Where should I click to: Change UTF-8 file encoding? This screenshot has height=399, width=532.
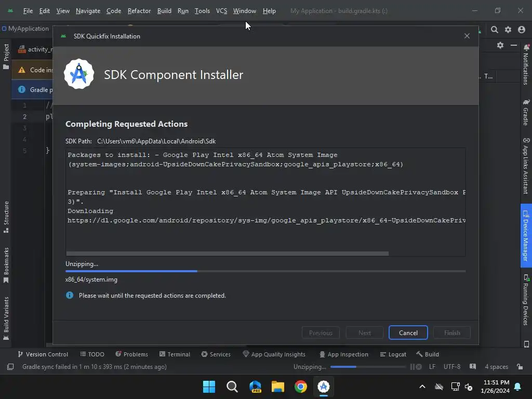(x=452, y=367)
